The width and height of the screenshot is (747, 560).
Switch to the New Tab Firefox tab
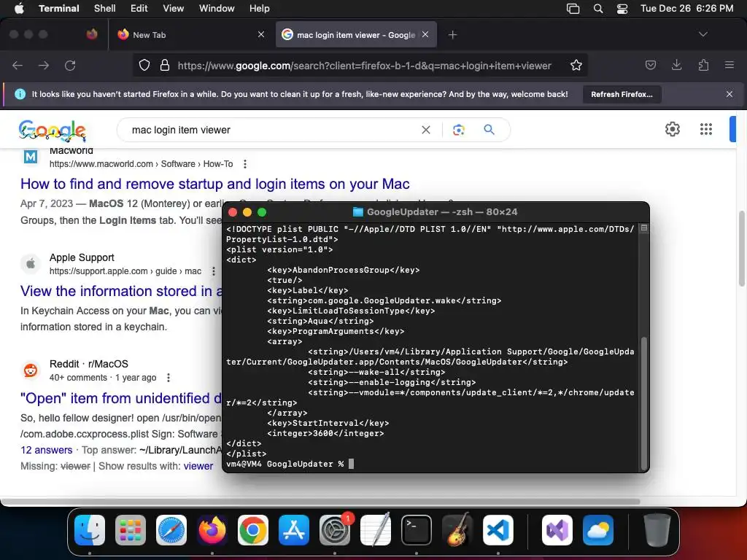190,35
